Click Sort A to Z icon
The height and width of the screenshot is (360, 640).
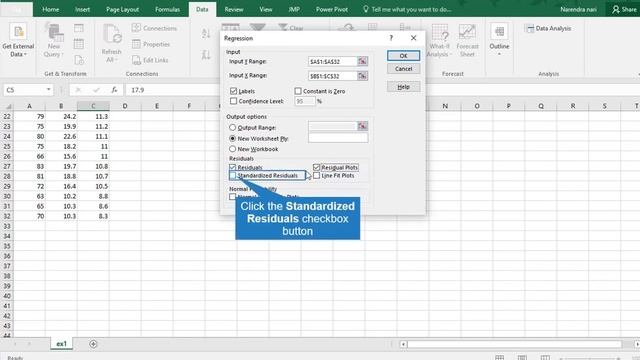click(206, 33)
